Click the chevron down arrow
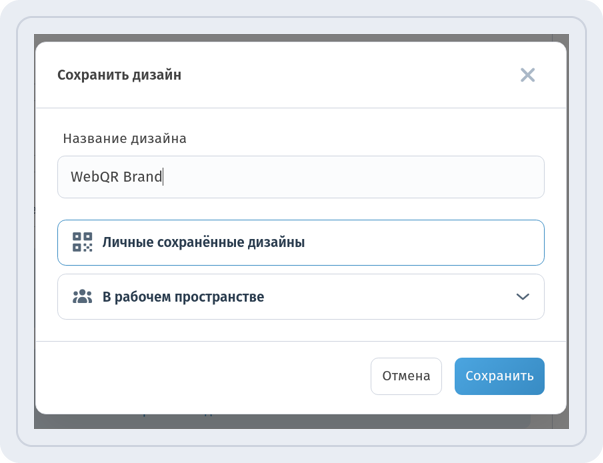The height and width of the screenshot is (463, 603). pos(523,296)
